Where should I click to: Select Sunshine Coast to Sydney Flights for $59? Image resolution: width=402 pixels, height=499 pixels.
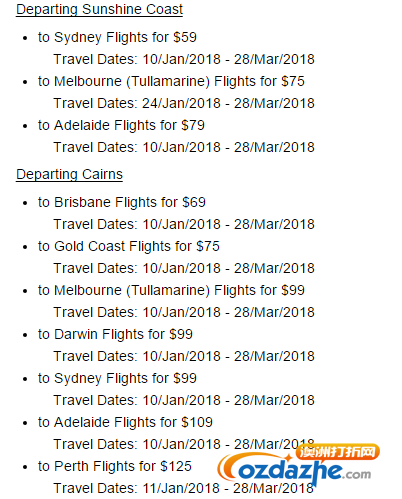pos(117,37)
